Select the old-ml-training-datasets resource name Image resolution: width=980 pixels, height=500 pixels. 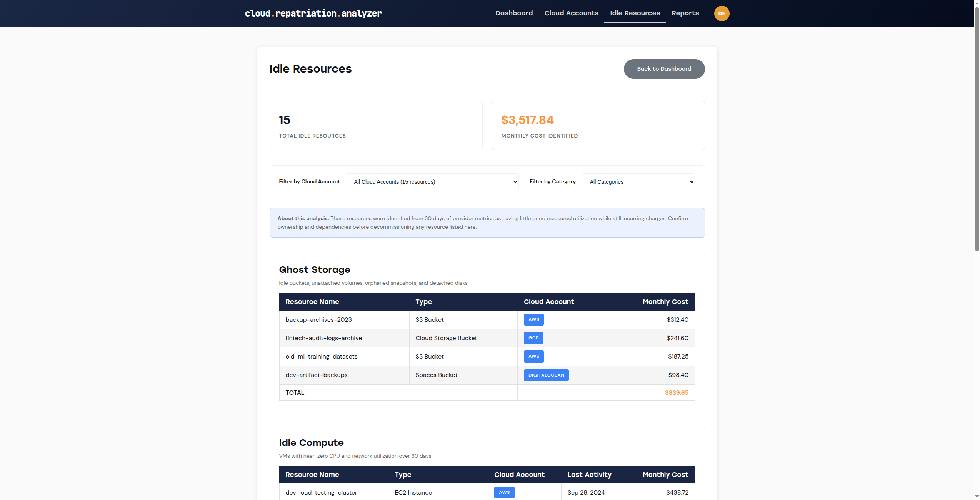click(322, 357)
